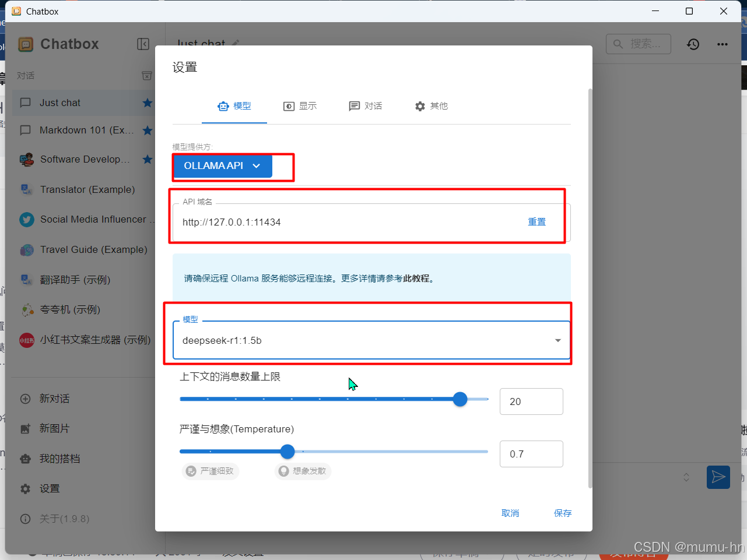Click the 小红书 red avatar icon
This screenshot has height=560, width=747.
(x=27, y=340)
